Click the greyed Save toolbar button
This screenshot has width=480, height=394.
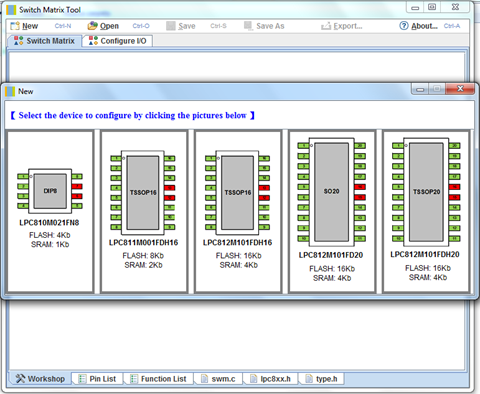tap(181, 26)
